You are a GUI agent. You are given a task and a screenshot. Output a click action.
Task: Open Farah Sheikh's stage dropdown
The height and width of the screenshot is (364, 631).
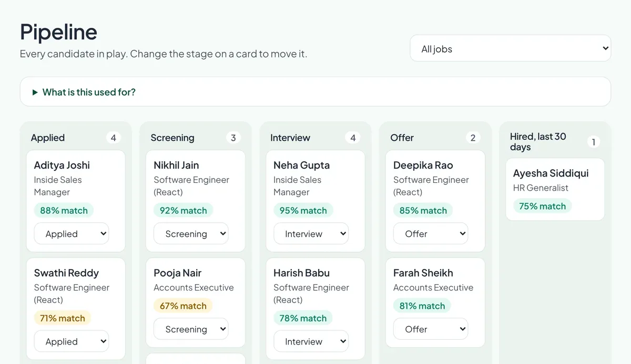tap(431, 329)
